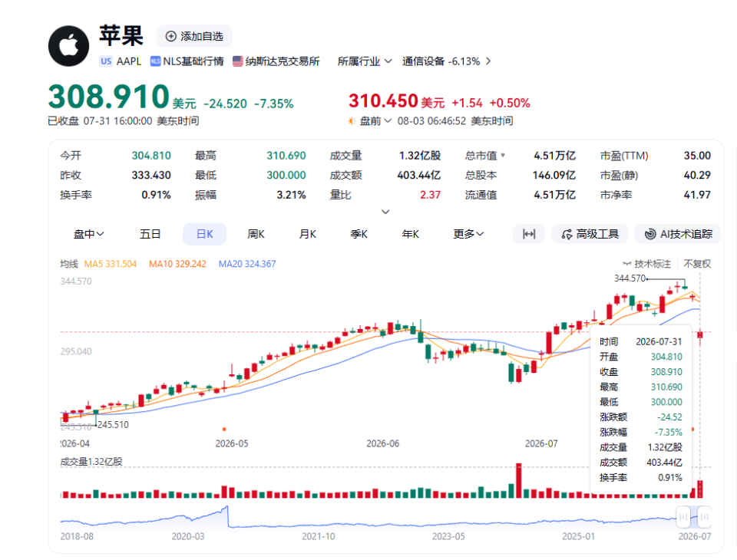Image resolution: width=737 pixels, height=560 pixels.
Task: Toggle the MA5 331.504 line
Action: point(111,264)
